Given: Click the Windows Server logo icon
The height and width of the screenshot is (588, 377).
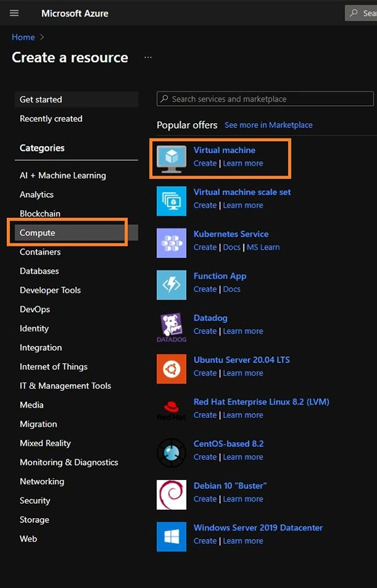Looking at the screenshot, I should 172,537.
